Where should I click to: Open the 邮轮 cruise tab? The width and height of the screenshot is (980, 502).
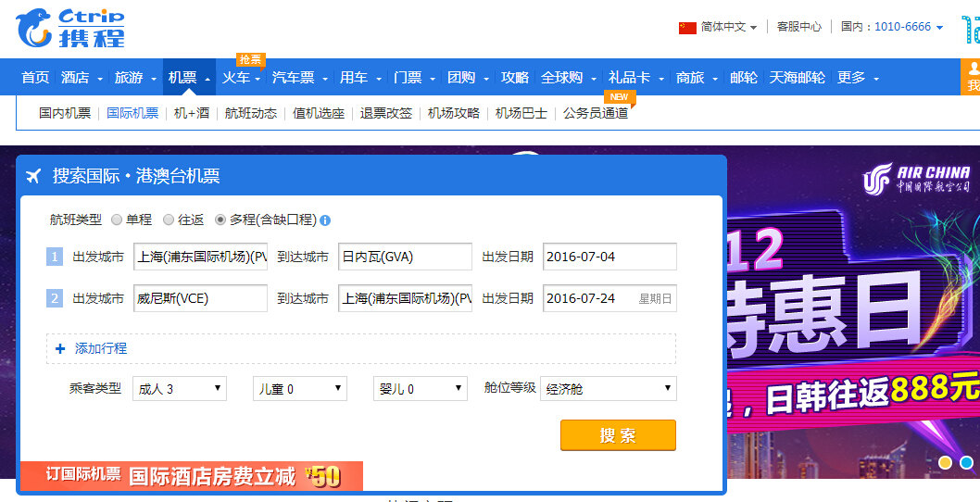[744, 78]
